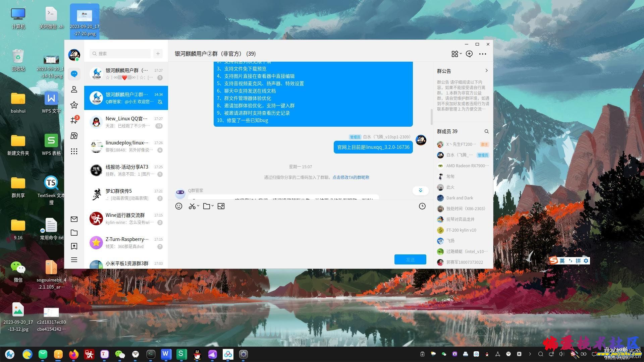Open chat history clock icon
This screenshot has height=362, width=644.
point(422,206)
